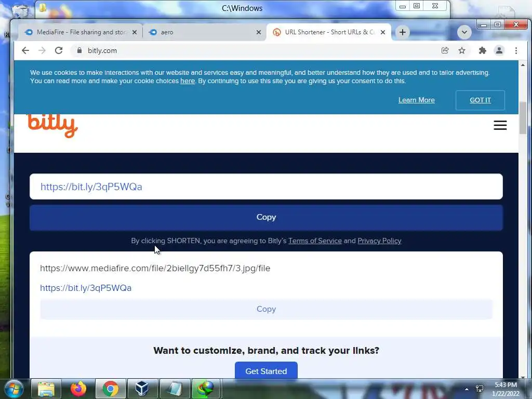Expand tab search dropdown arrow
The height and width of the screenshot is (399, 532).
pos(464,32)
